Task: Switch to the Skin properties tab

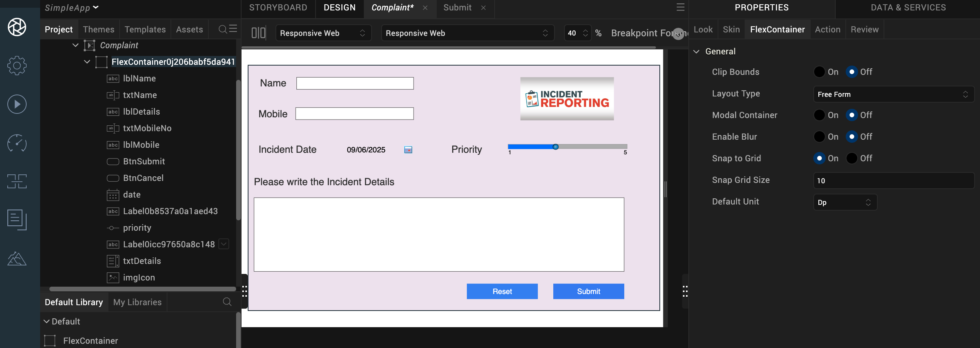Action: click(731, 30)
